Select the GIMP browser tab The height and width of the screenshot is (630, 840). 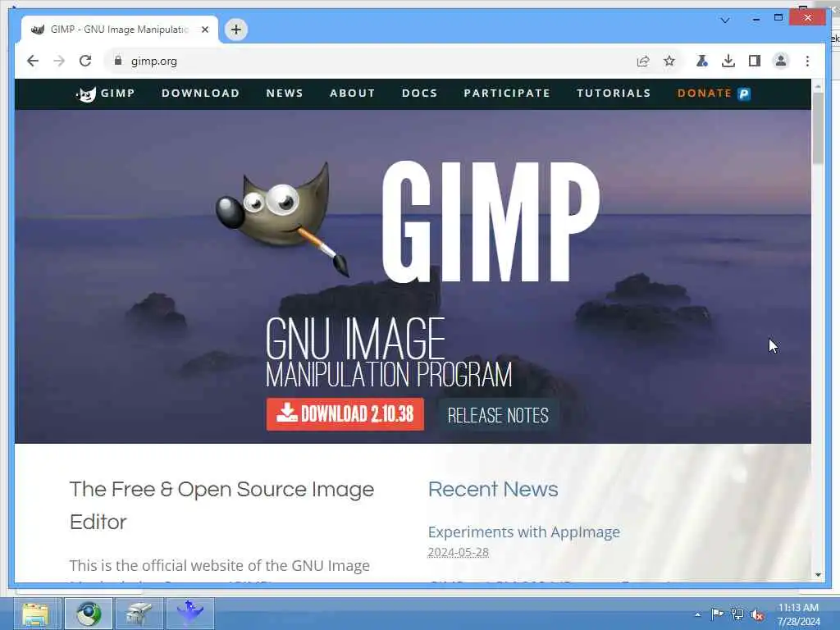[x=119, y=30]
